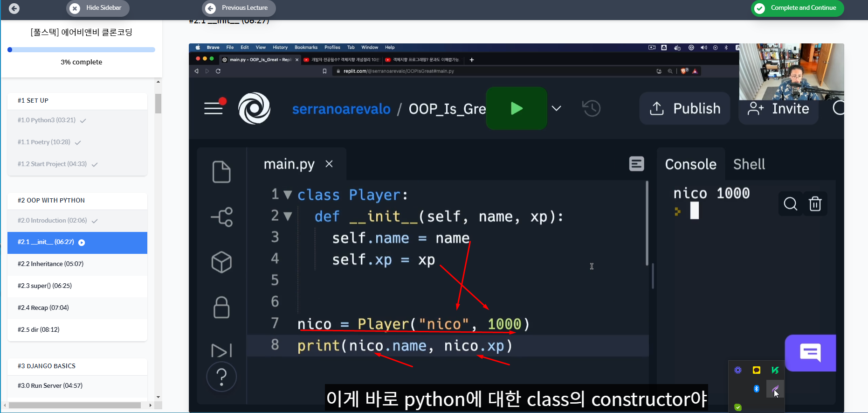Open the Brave menu in menu bar

(x=213, y=48)
